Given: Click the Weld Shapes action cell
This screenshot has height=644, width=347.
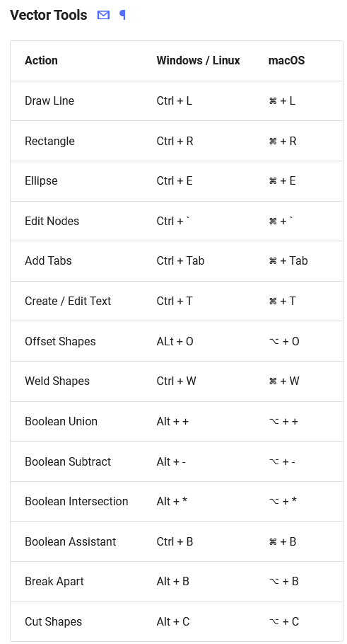Looking at the screenshot, I should [57, 381].
